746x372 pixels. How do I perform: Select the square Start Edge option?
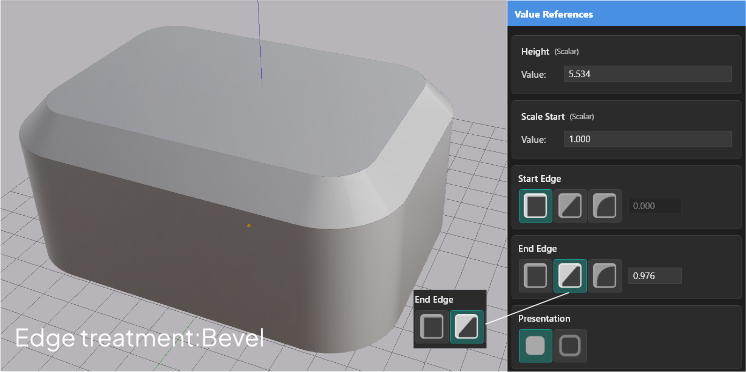[536, 206]
